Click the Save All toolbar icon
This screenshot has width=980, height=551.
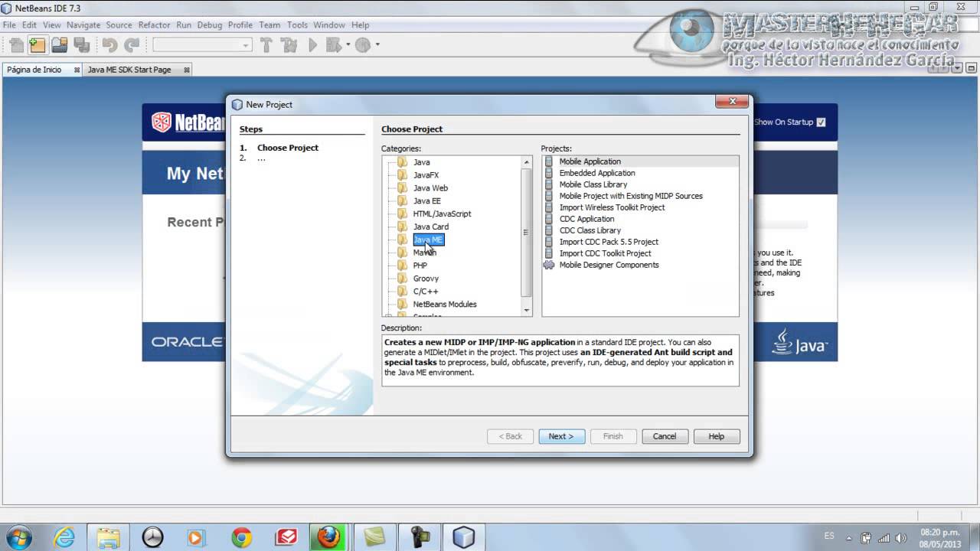(81, 45)
